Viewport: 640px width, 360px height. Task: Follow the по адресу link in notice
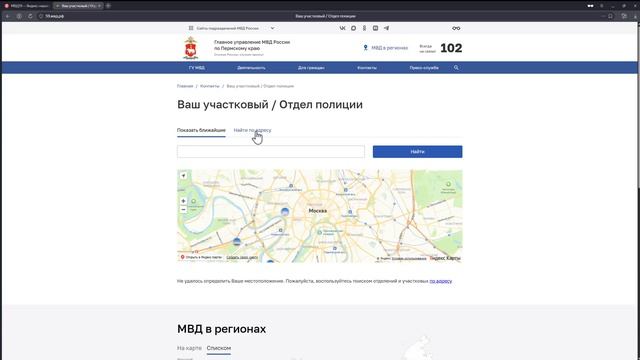[x=440, y=281]
